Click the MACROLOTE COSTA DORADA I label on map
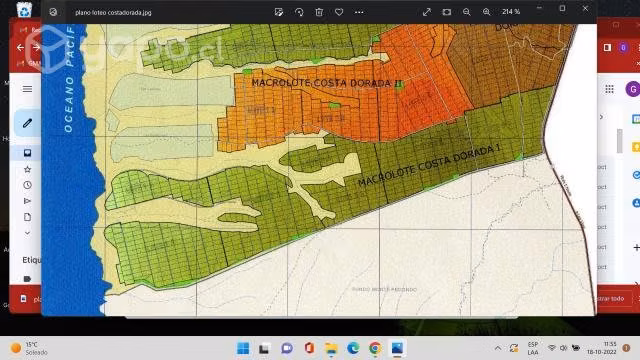The height and width of the screenshot is (360, 640). coord(429,165)
